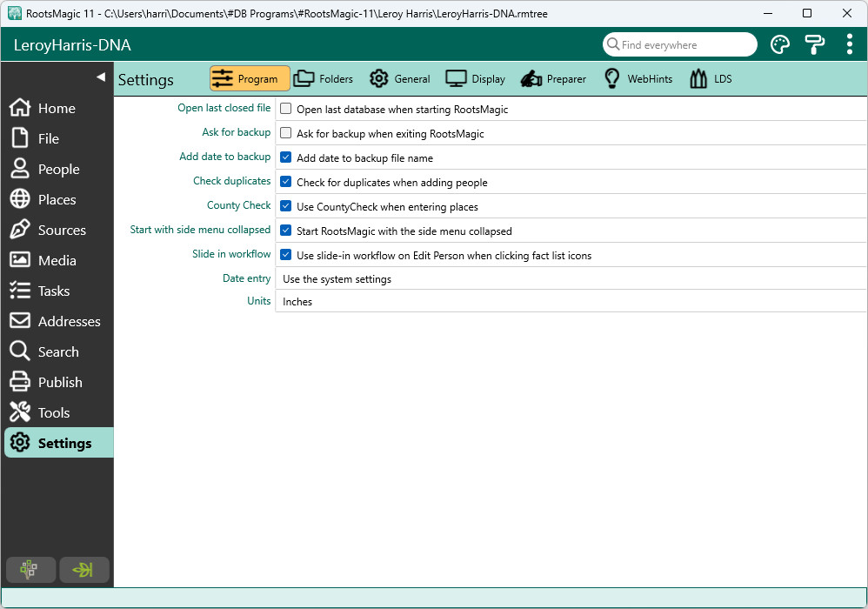868x609 pixels.
Task: Go to Places in side menu
Action: click(57, 199)
